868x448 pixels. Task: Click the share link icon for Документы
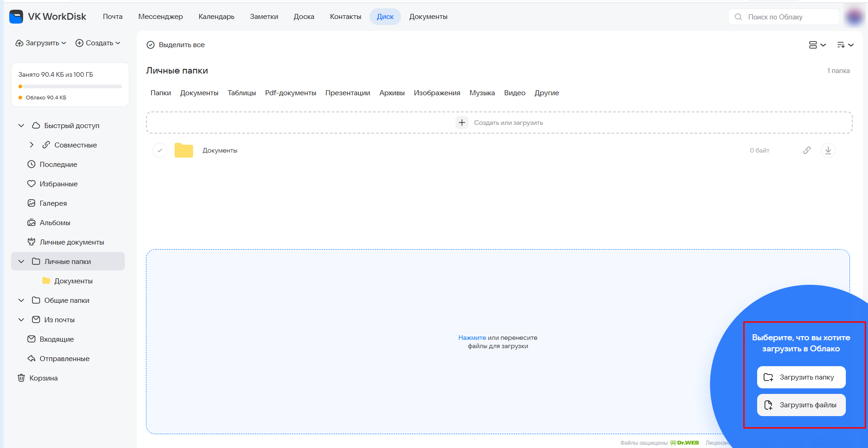(x=807, y=150)
